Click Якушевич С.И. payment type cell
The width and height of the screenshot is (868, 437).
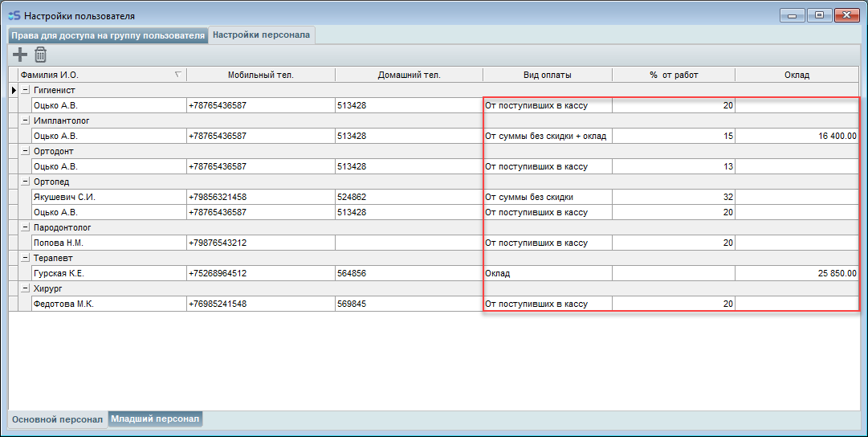(547, 197)
